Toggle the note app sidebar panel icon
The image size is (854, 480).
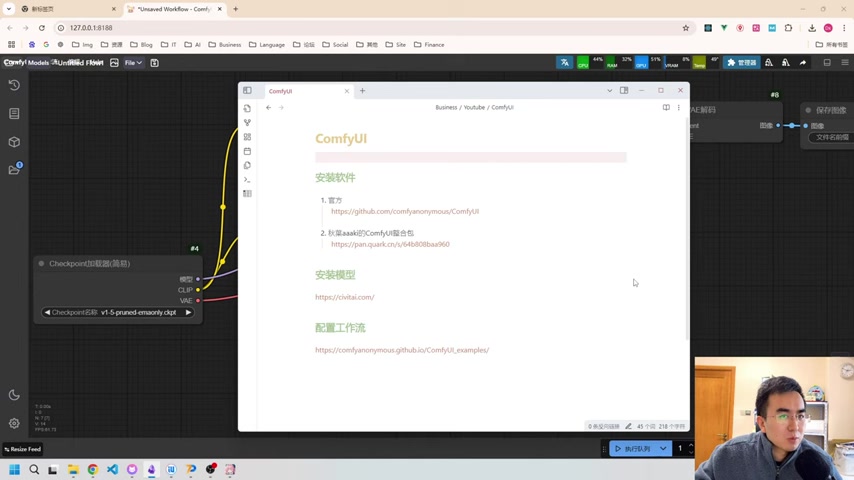click(x=247, y=90)
